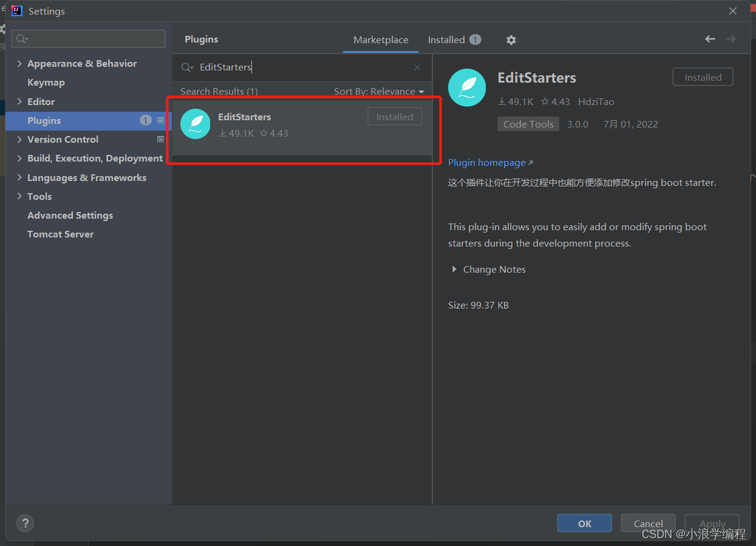Image resolution: width=756 pixels, height=546 pixels.
Task: Click the EditStarters plugin search field
Action: (x=302, y=67)
